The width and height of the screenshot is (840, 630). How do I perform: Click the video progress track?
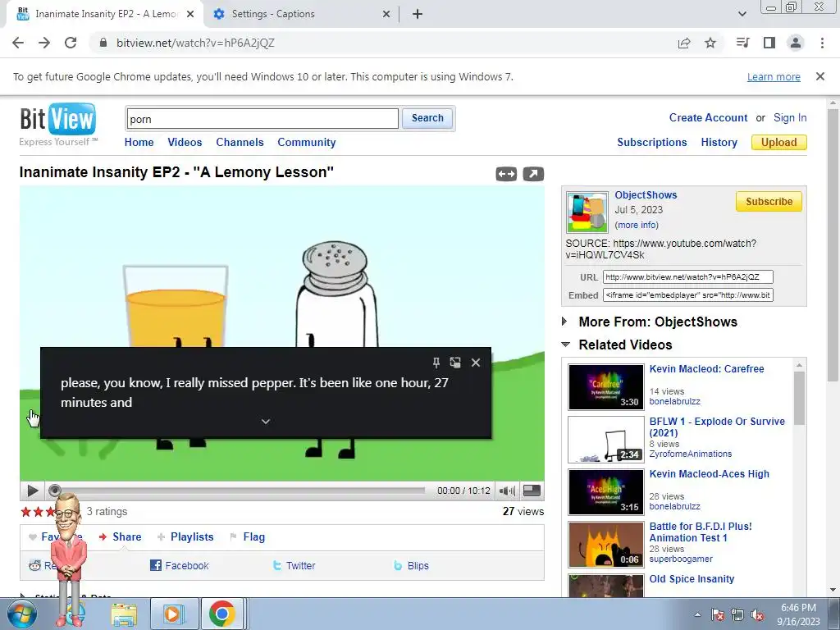[241, 491]
